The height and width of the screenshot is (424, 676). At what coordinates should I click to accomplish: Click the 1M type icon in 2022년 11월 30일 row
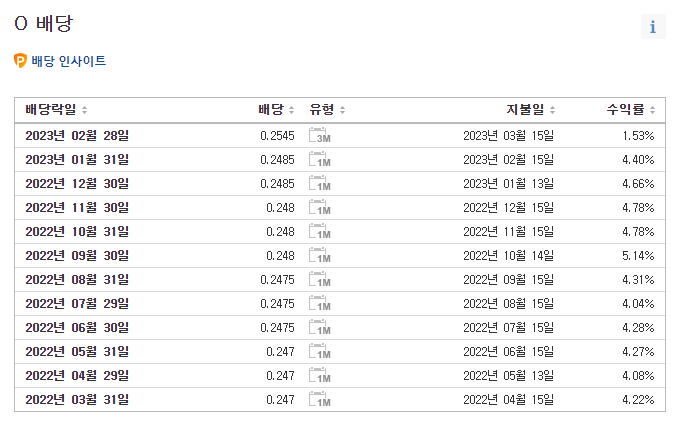(x=319, y=208)
